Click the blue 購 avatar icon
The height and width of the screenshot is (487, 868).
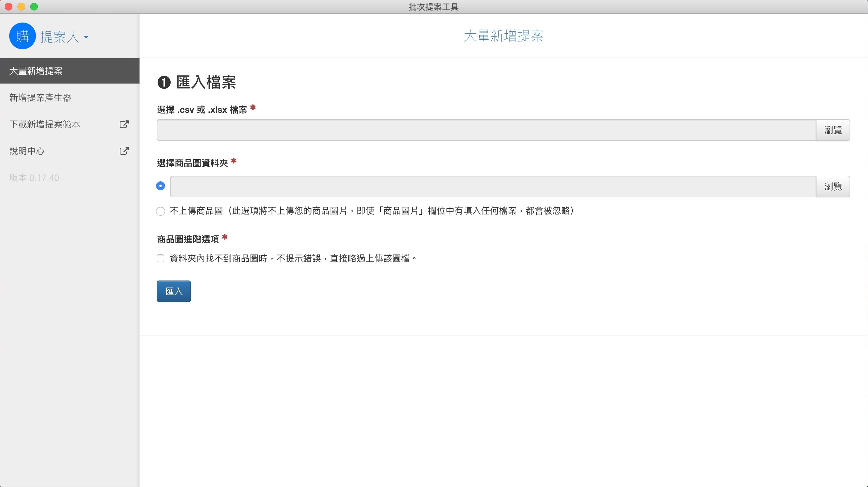point(22,36)
